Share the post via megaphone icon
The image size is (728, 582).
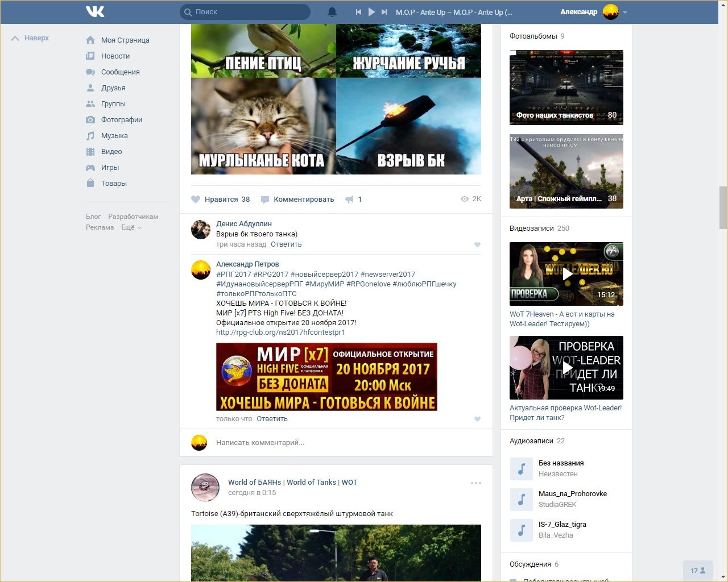pyautogui.click(x=349, y=199)
